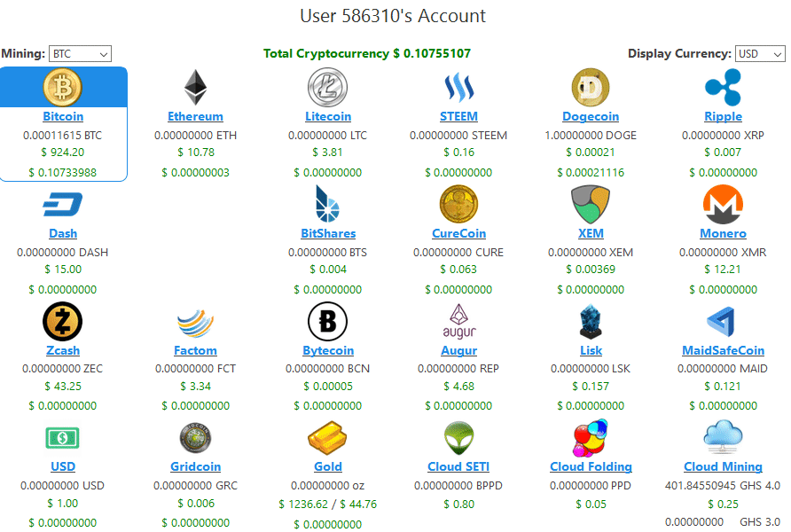This screenshot has height=532, width=791.
Task: Click the Monero orange icon
Action: (723, 204)
